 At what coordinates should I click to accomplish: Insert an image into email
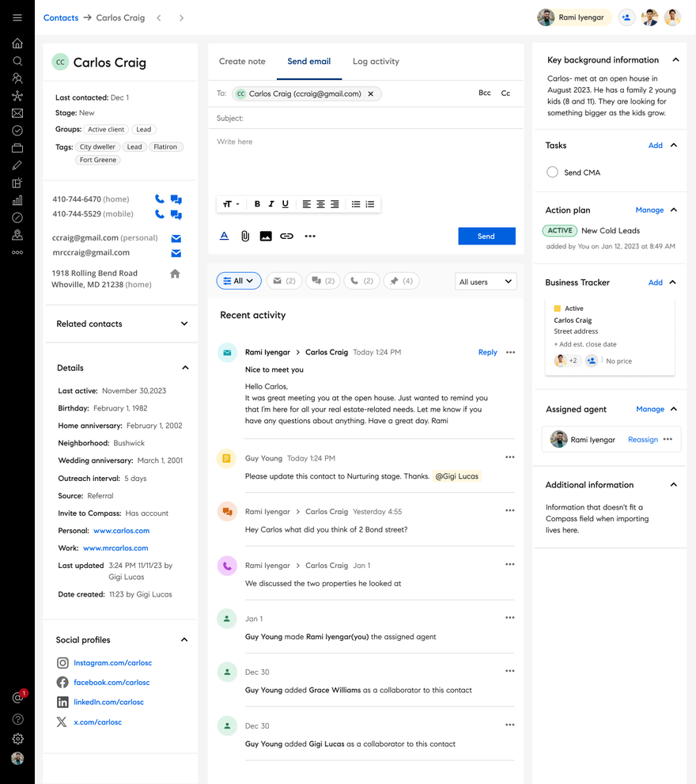click(266, 236)
